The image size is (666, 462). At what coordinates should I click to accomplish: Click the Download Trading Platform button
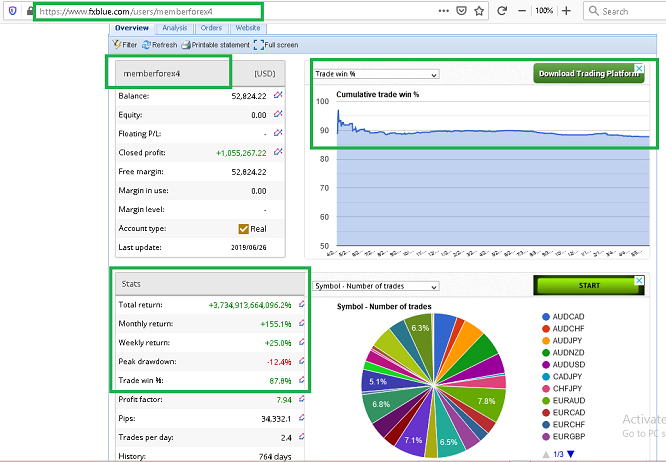[x=588, y=74]
